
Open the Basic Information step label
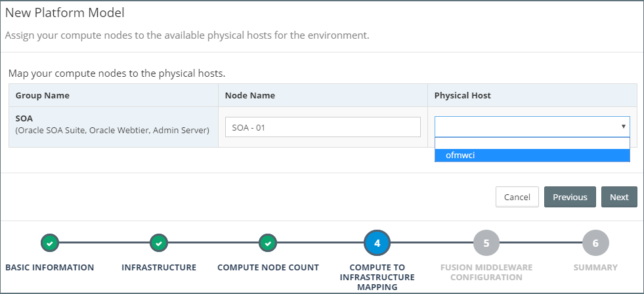[50, 268]
